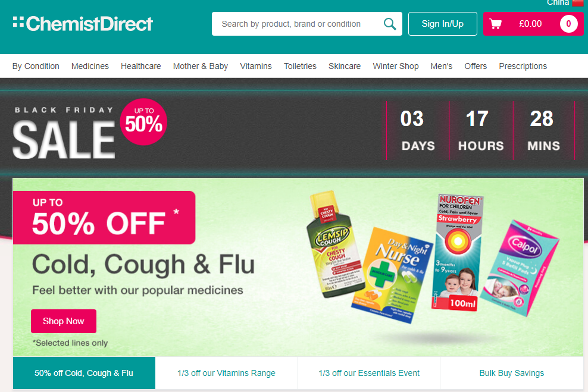Click the Nurofen for Children box image

(x=456, y=252)
